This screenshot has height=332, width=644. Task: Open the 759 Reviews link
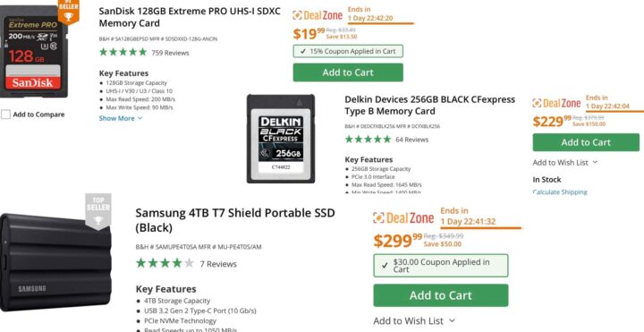tap(170, 53)
